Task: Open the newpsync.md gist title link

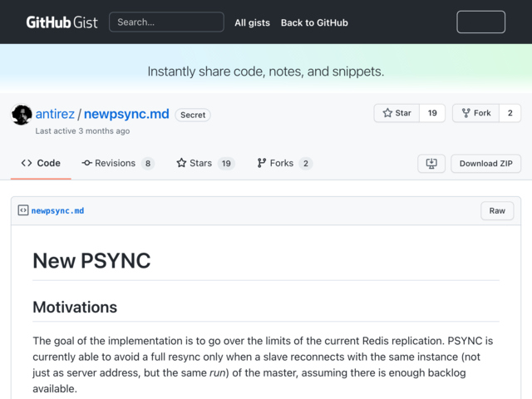Action: click(126, 114)
